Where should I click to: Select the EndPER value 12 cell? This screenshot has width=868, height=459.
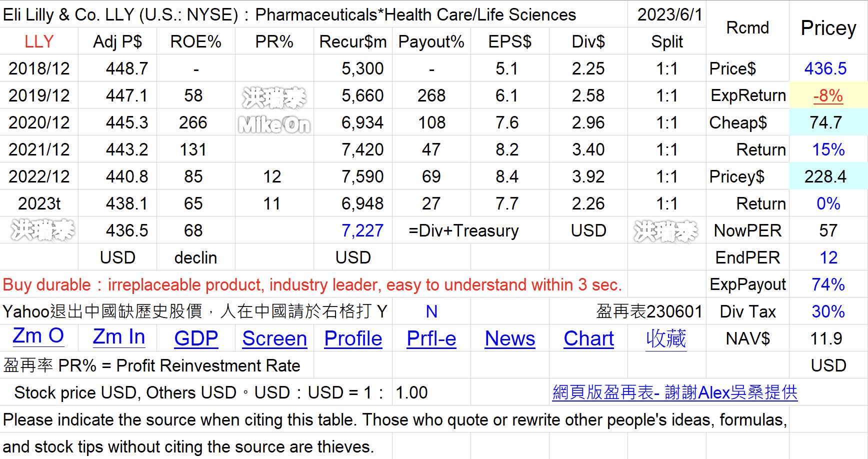tap(828, 257)
